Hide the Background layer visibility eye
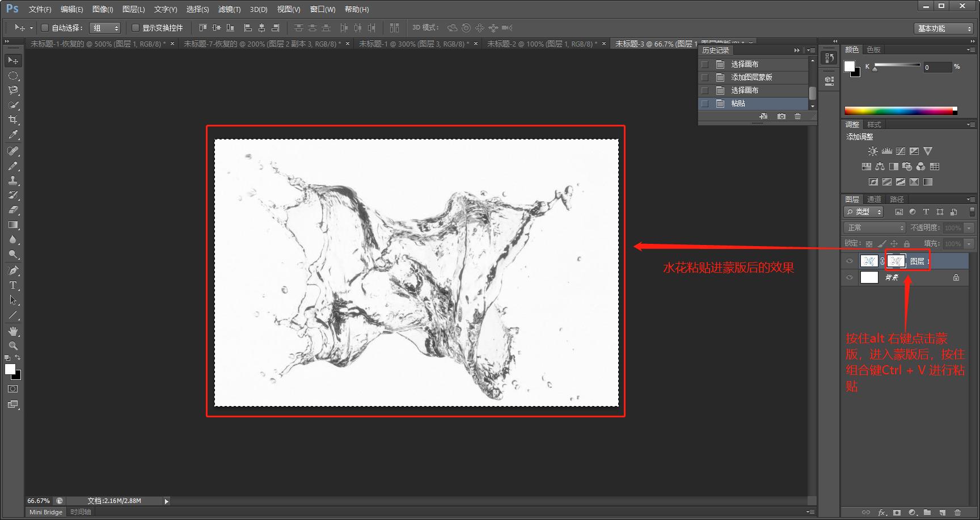Viewport: 980px width, 520px height. point(849,277)
